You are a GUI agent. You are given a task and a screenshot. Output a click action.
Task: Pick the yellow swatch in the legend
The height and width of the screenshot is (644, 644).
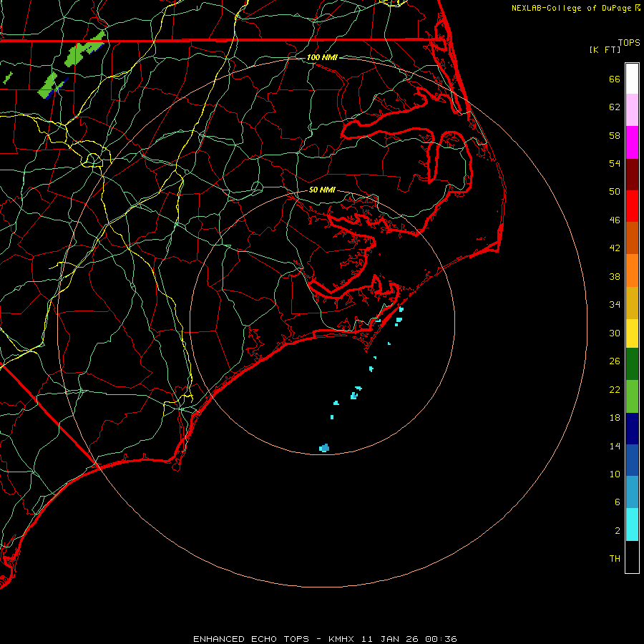(632, 333)
